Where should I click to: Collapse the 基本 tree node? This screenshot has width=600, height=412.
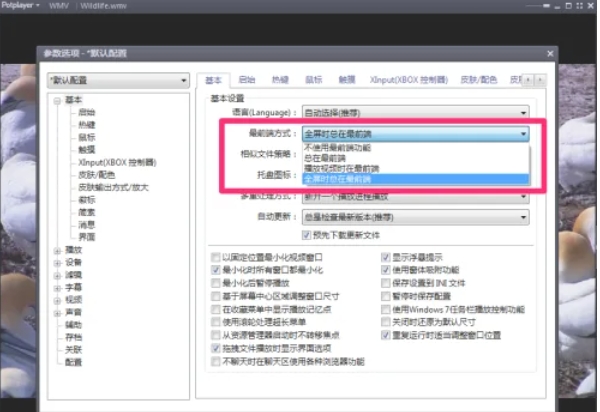(57, 100)
